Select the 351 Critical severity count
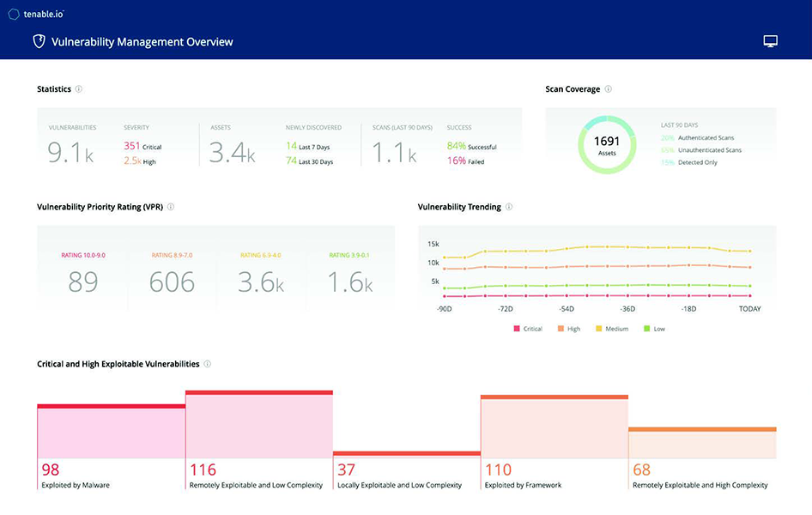Screen dimensions: 812x515 pos(142,147)
